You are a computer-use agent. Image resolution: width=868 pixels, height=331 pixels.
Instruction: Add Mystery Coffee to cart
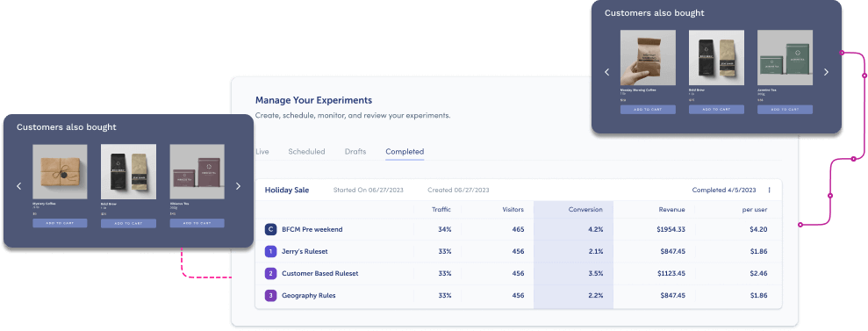point(60,223)
